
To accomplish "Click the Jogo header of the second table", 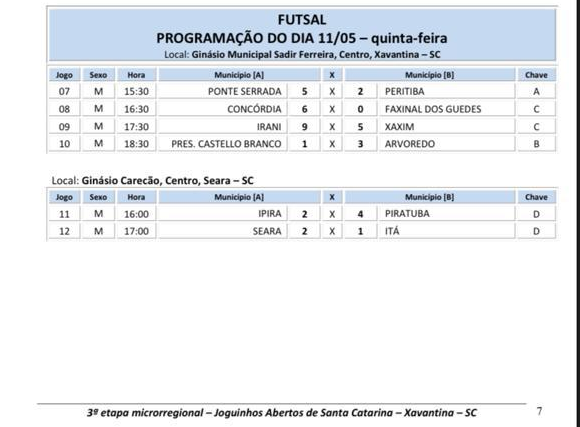I will (x=64, y=197).
